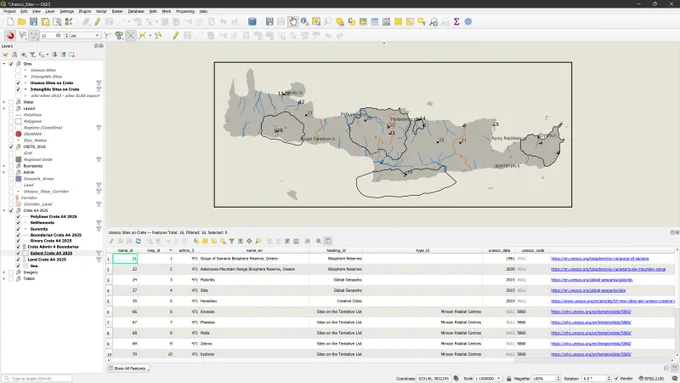Click Filter Legend icon in Layers panel
Screen dimensions: 680x383
click(x=33, y=55)
